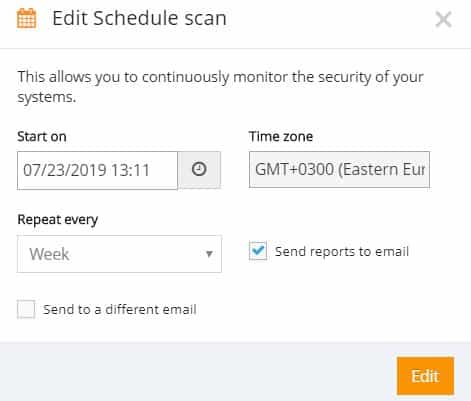471x401 pixels.
Task: Open the clock date-time picker button
Action: (199, 170)
